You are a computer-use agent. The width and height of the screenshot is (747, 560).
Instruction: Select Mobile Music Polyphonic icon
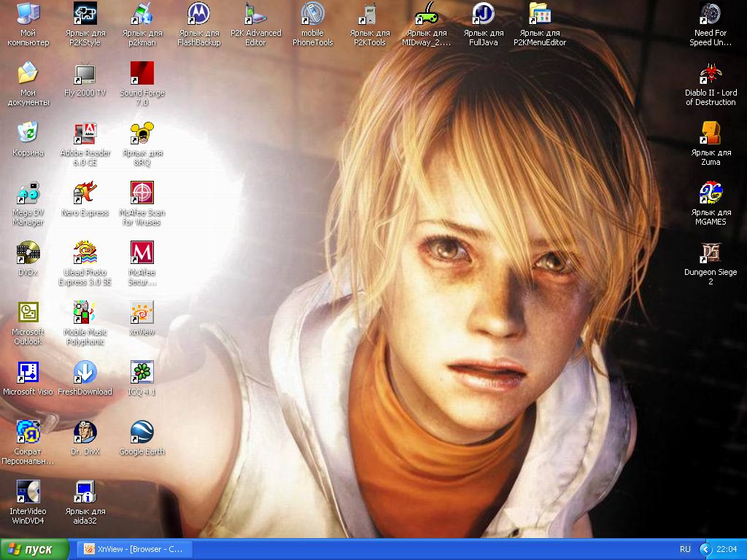(x=85, y=312)
